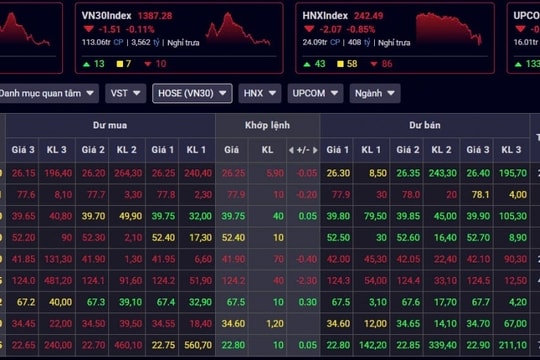Click left arrow beside +/- column header
The image size is (540, 360).
click(291, 150)
